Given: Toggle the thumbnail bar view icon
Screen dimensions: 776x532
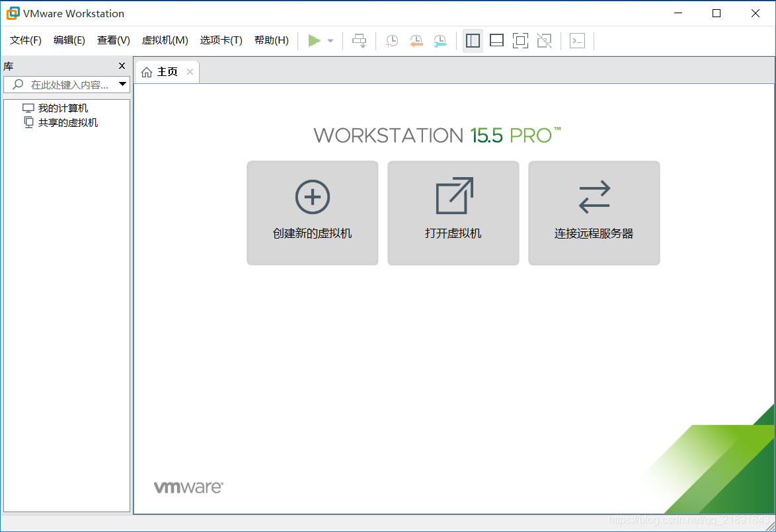Looking at the screenshot, I should [496, 40].
